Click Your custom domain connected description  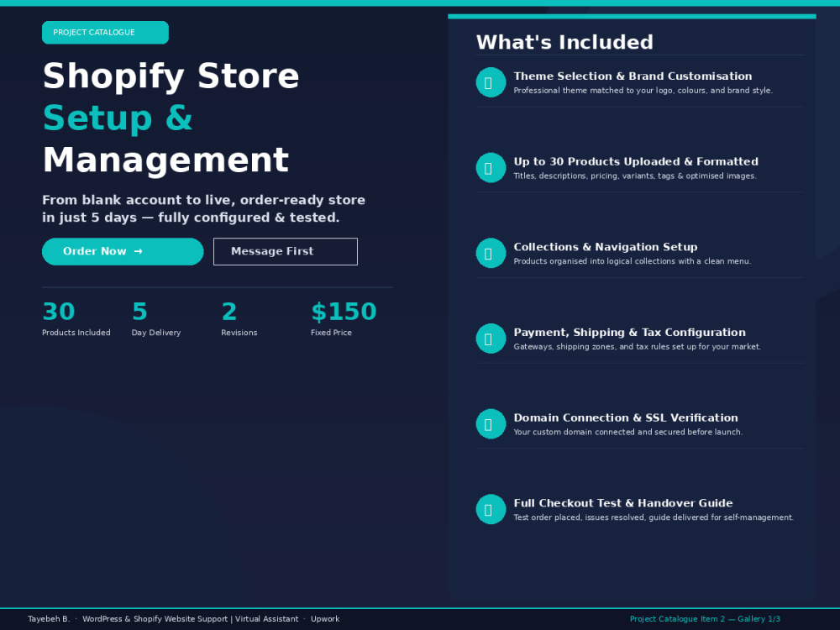627,432
